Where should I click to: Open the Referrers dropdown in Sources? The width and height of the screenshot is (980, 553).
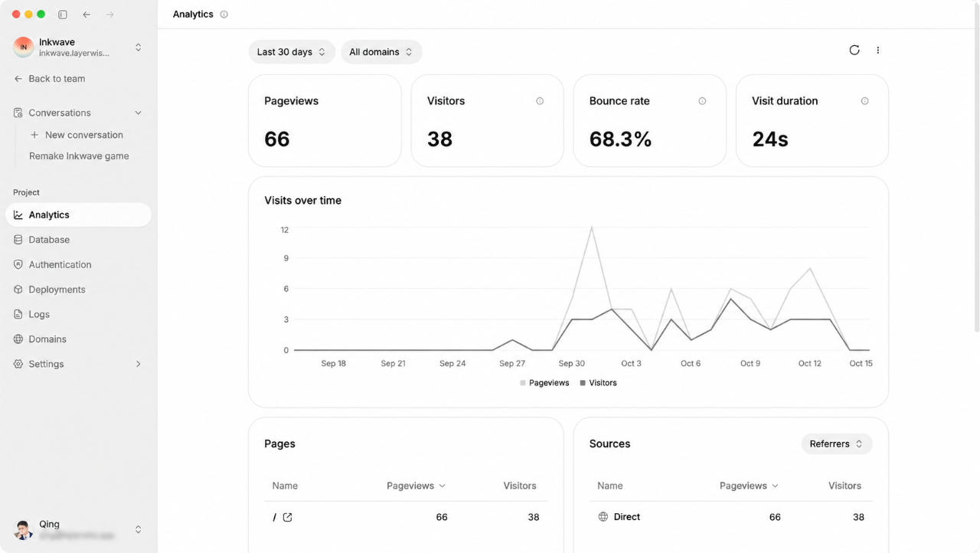837,444
